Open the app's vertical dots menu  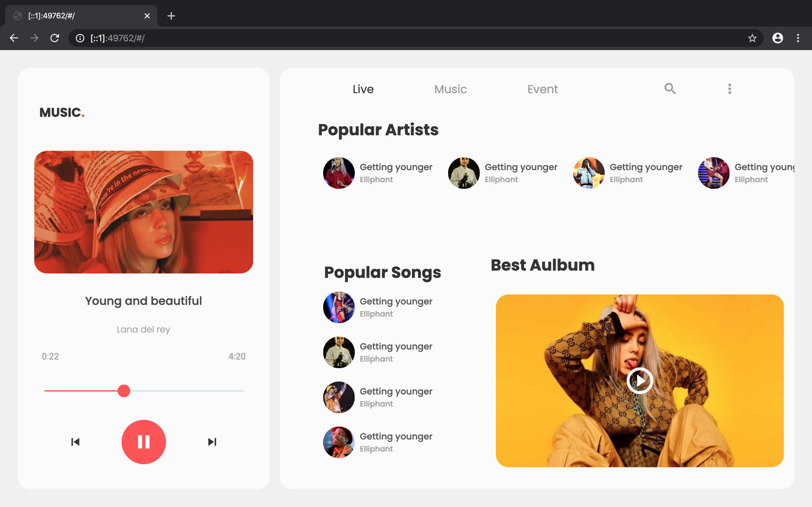(730, 89)
